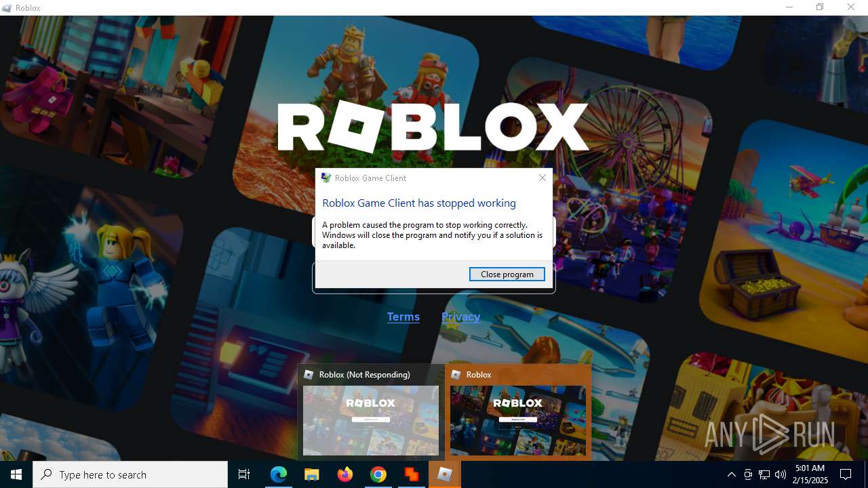868x488 pixels.
Task: Select the Roblox (Not Responding) window preview
Action: tap(371, 412)
